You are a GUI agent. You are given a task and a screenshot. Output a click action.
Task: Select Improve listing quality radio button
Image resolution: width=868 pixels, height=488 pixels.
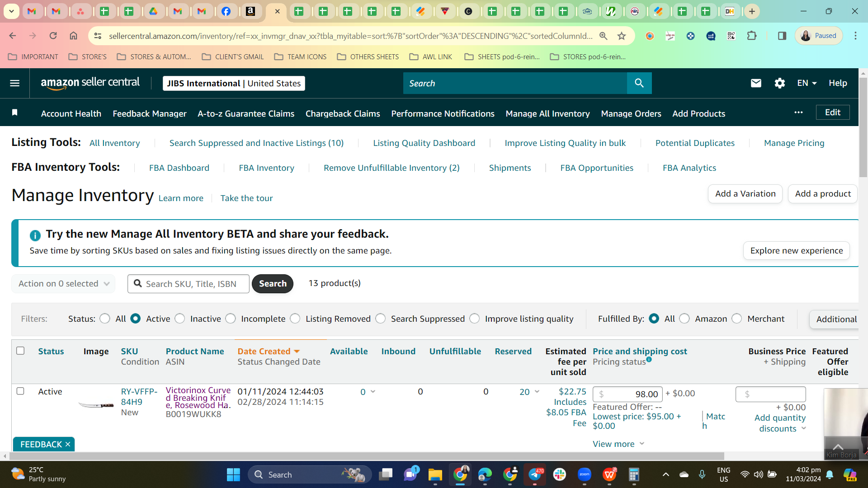[x=475, y=319]
